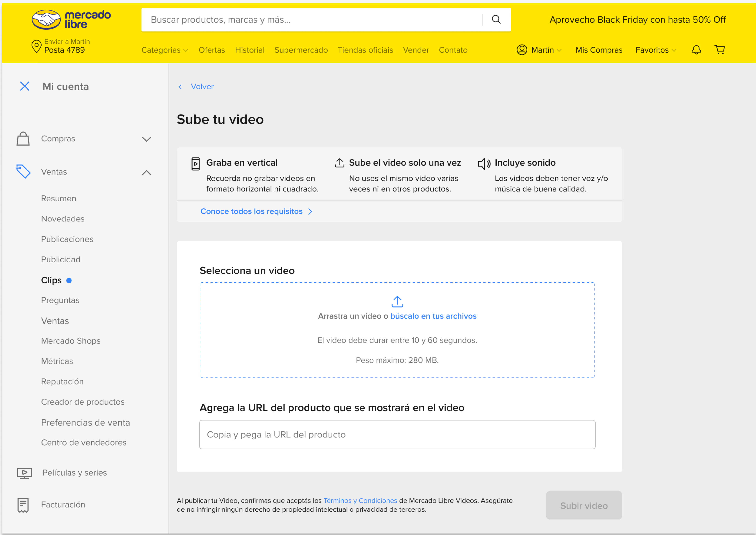This screenshot has height=535, width=756.
Task: Click the Subir video button
Action: tap(584, 506)
